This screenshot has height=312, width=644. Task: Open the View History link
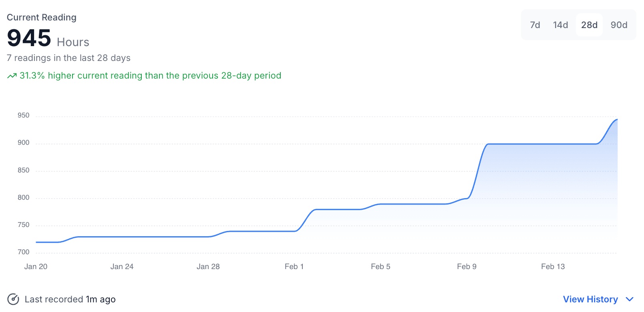coord(590,299)
